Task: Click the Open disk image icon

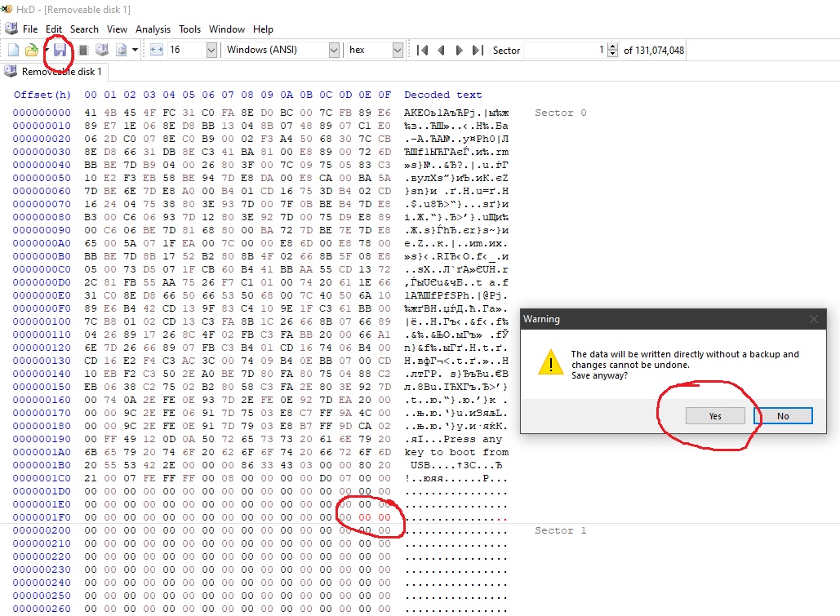Action: [x=121, y=51]
